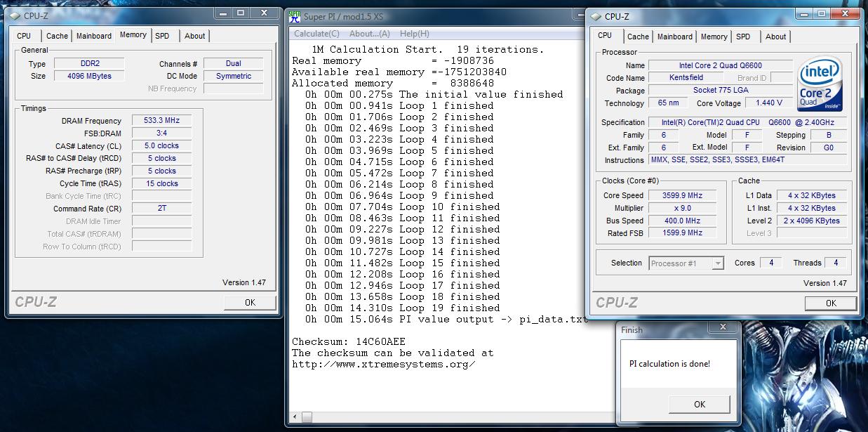The height and width of the screenshot is (432, 868).
Task: Click the Core Speed value 3599.9 MHz
Action: point(683,196)
